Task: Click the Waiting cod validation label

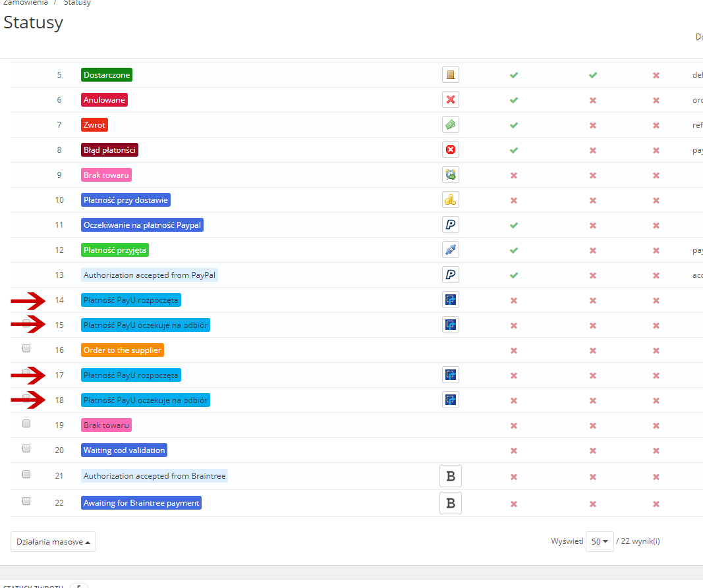Action: coord(124,450)
